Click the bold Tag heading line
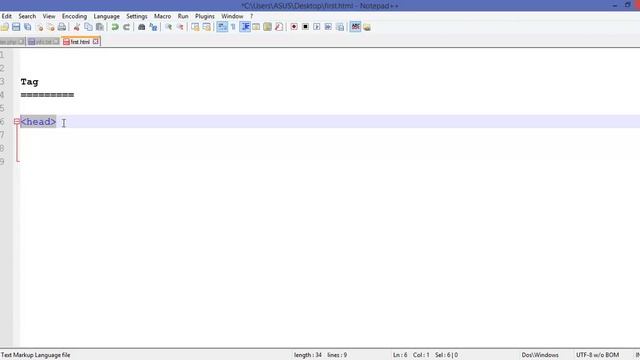The image size is (640, 360). pos(29,82)
